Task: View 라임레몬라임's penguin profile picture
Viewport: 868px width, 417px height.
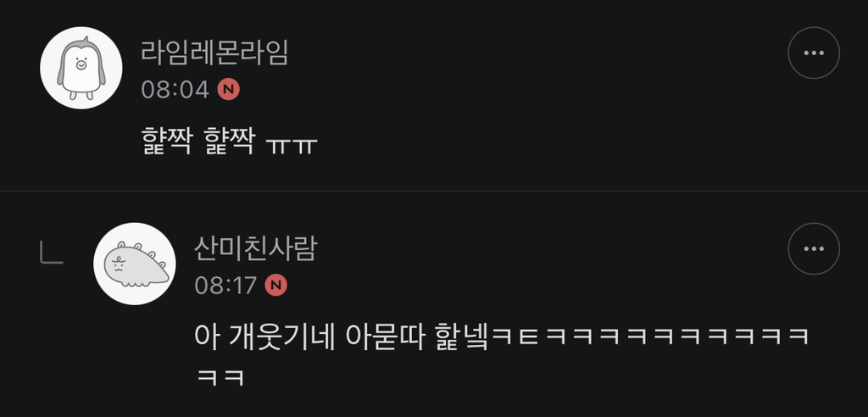Action: 81,68
